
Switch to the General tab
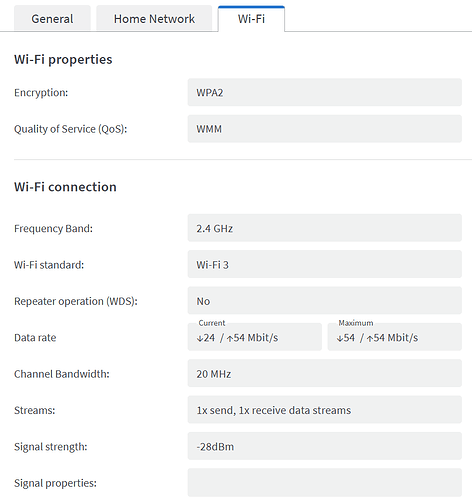52,18
